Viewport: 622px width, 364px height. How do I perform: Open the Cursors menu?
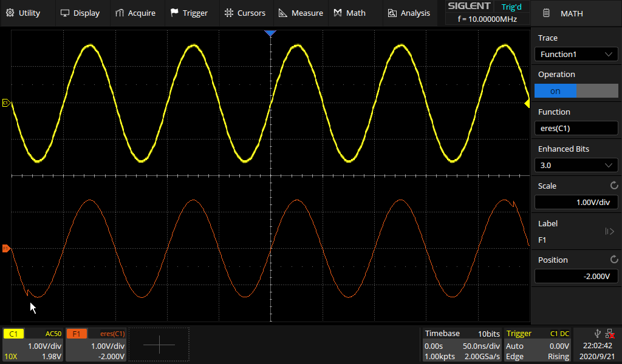pyautogui.click(x=245, y=13)
